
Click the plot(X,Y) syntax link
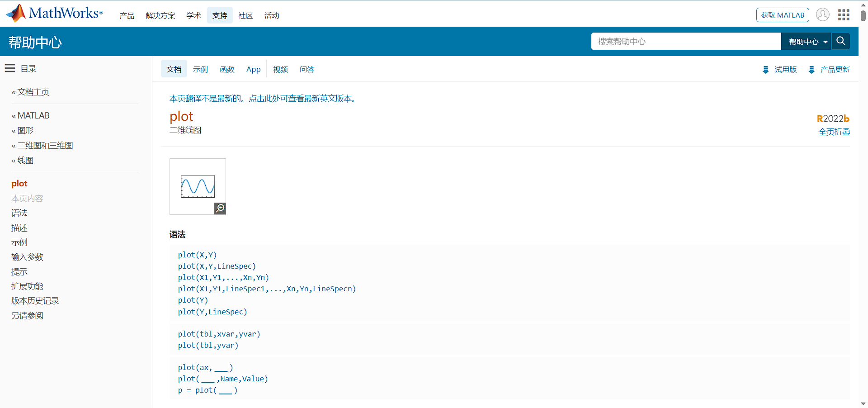197,255
